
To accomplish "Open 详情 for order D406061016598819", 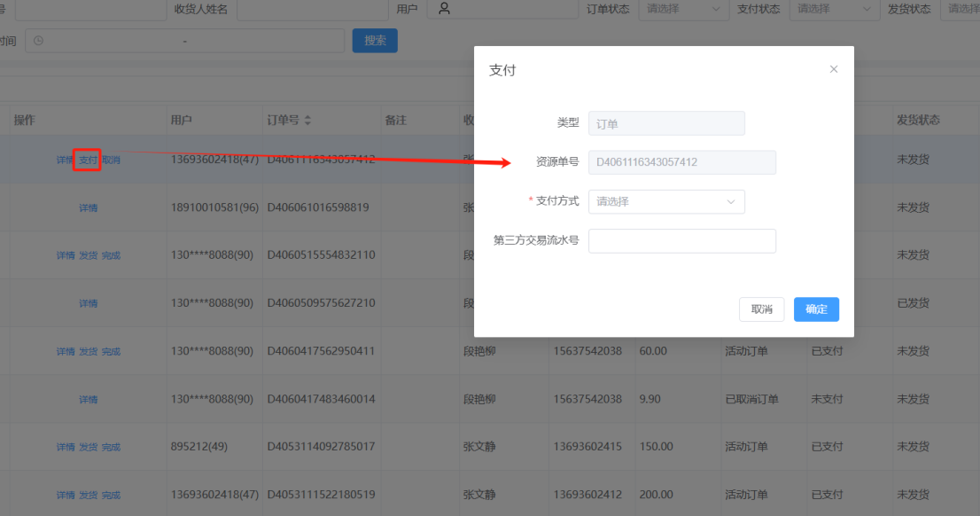I will (x=88, y=207).
